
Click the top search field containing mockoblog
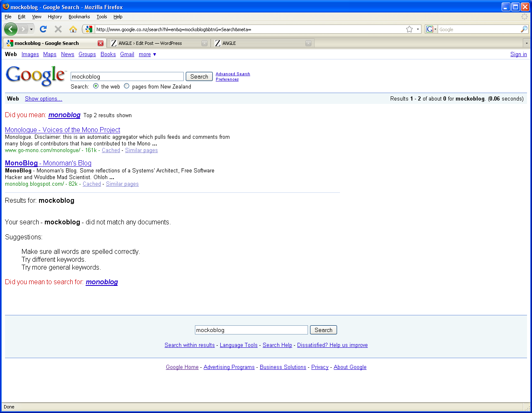127,76
